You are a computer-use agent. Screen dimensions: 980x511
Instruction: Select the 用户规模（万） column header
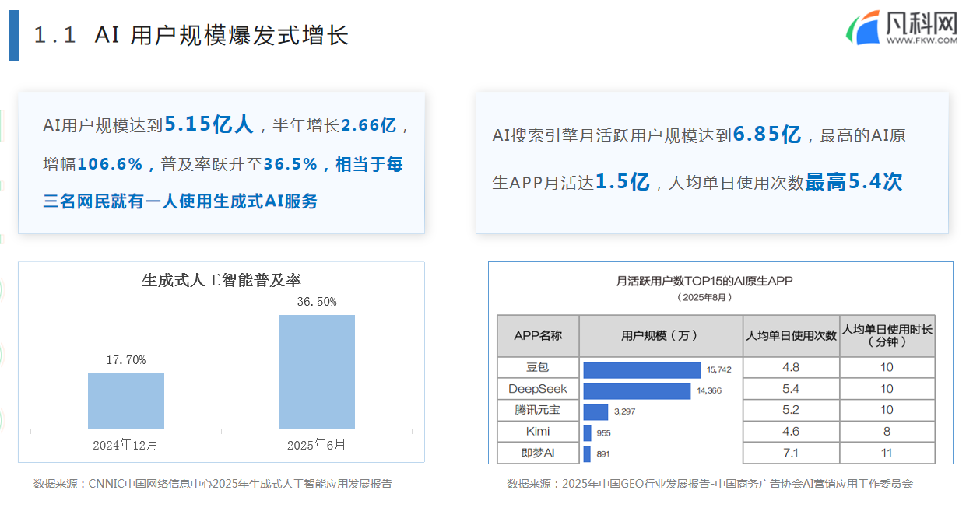pyautogui.click(x=660, y=336)
